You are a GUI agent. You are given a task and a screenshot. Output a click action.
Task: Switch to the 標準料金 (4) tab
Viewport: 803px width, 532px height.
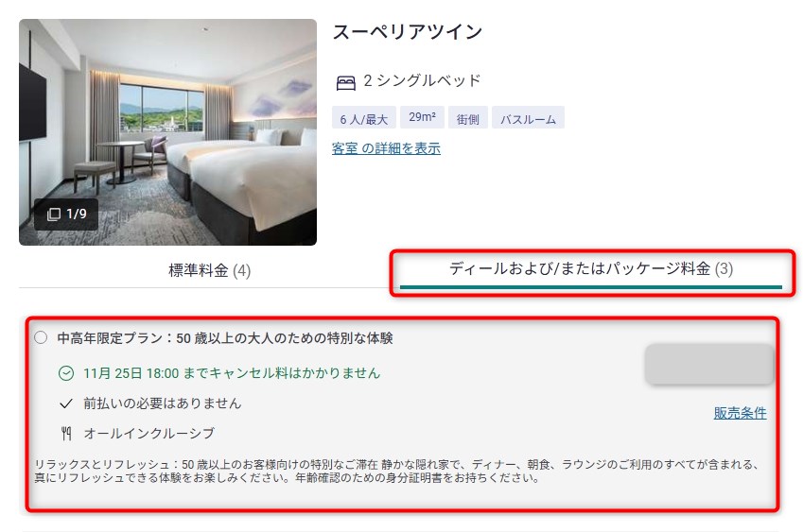[x=209, y=270]
